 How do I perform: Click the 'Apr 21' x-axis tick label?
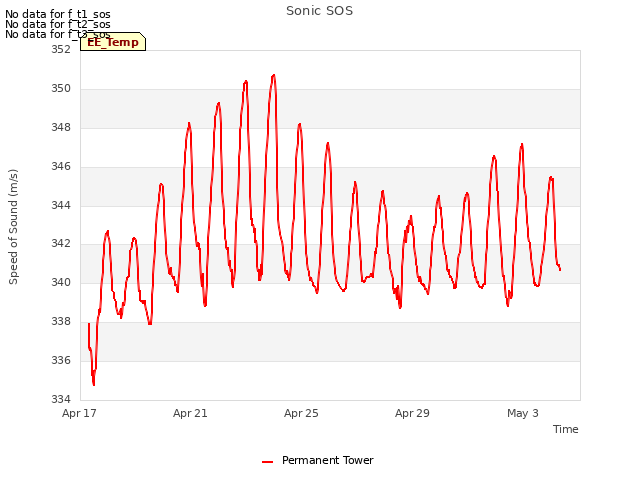pyautogui.click(x=190, y=413)
